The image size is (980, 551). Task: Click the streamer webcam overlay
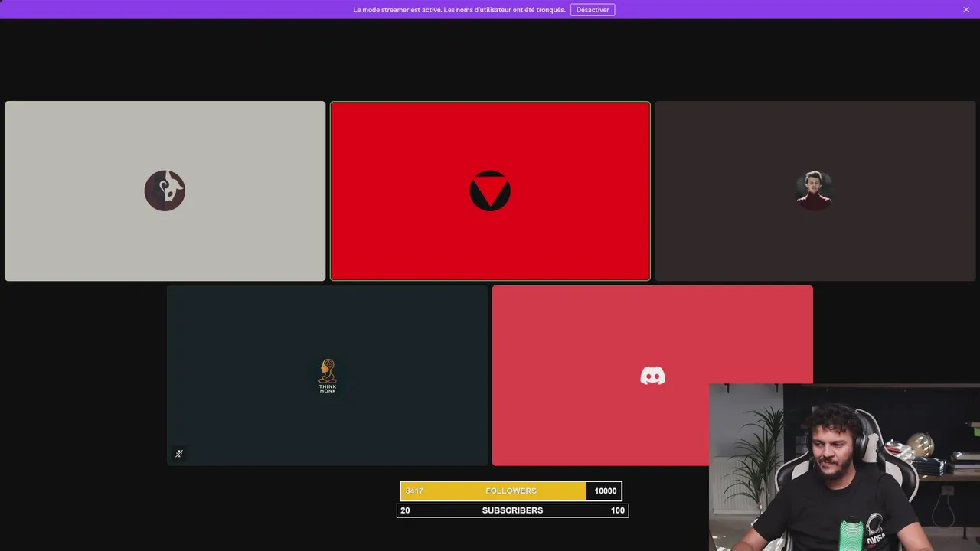844,468
